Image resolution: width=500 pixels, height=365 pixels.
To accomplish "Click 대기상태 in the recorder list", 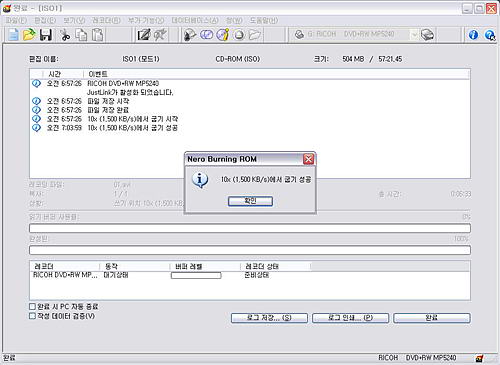I will point(116,275).
